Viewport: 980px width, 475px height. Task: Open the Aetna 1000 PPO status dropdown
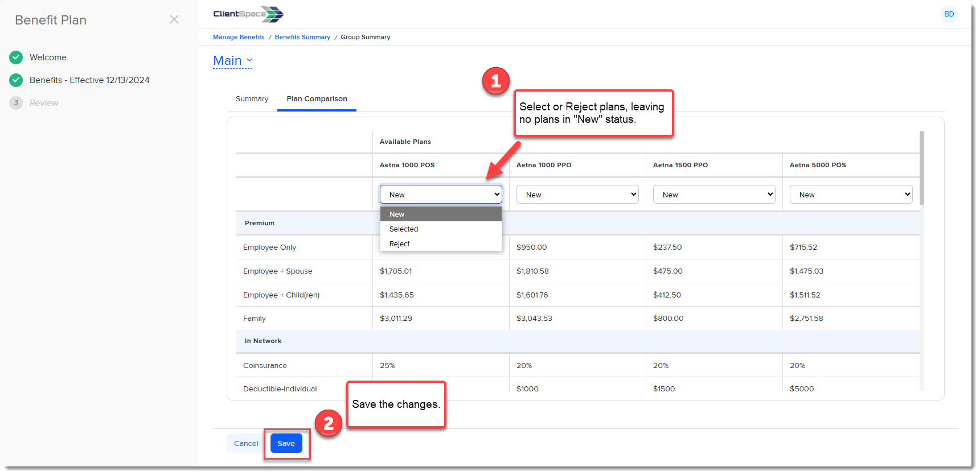point(577,195)
